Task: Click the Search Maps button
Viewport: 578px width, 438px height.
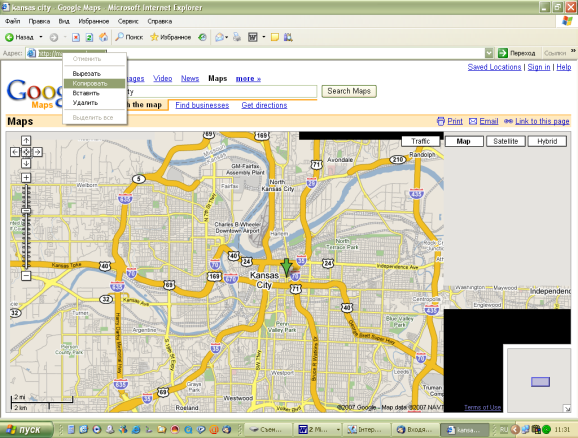Action: pyautogui.click(x=349, y=91)
